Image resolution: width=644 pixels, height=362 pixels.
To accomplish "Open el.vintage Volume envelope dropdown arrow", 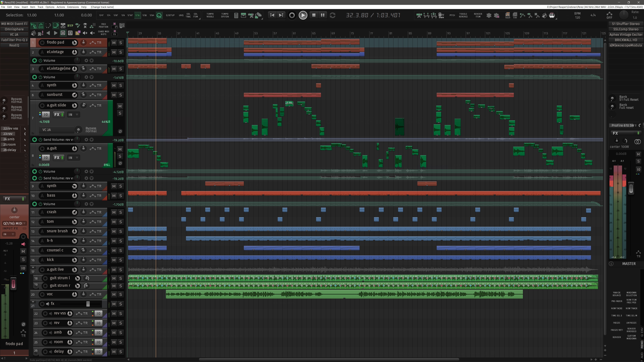I will coord(92,61).
